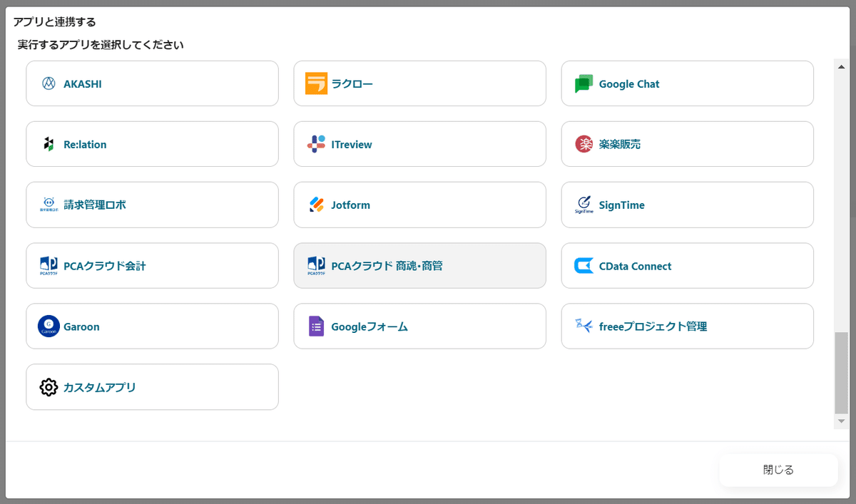Screen dimensions: 856x504
Task: Click the app list scrollbar thumb
Action: pyautogui.click(x=842, y=372)
